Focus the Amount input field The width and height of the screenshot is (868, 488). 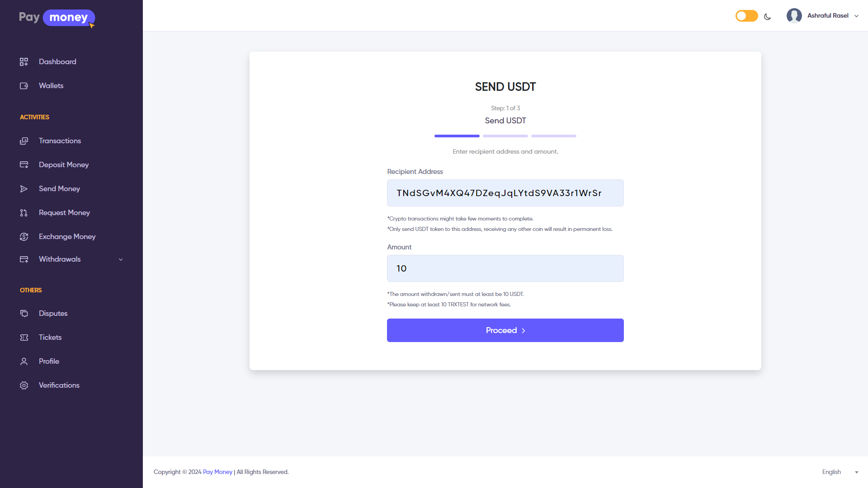click(505, 268)
